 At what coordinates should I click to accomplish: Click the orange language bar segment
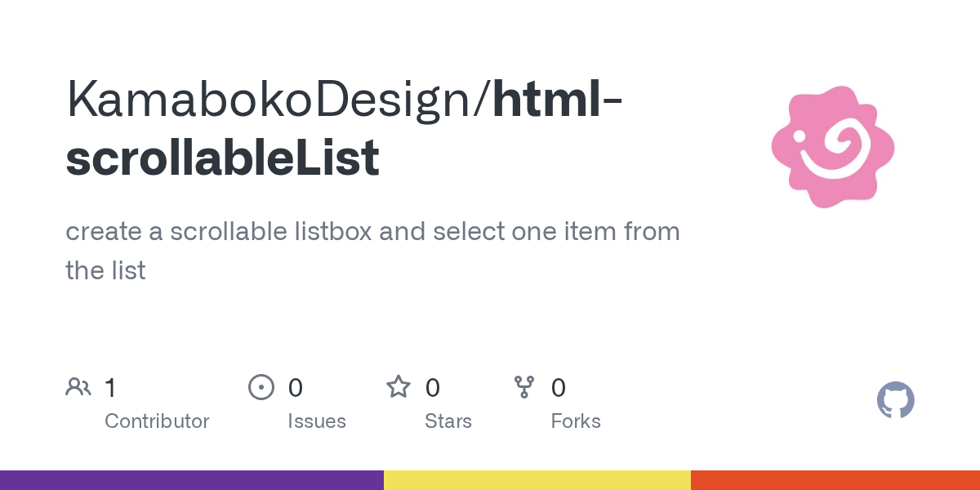pos(835,480)
